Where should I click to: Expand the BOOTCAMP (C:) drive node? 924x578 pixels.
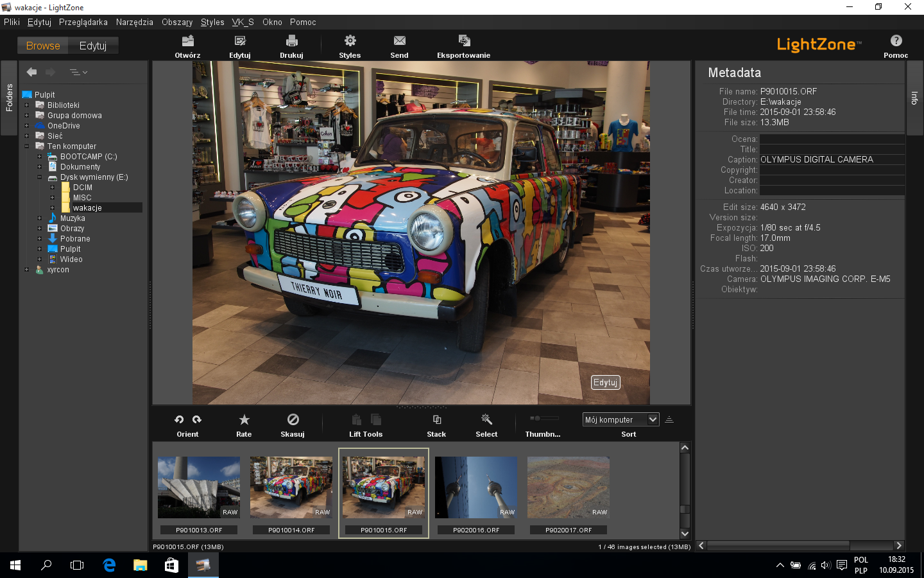click(39, 157)
